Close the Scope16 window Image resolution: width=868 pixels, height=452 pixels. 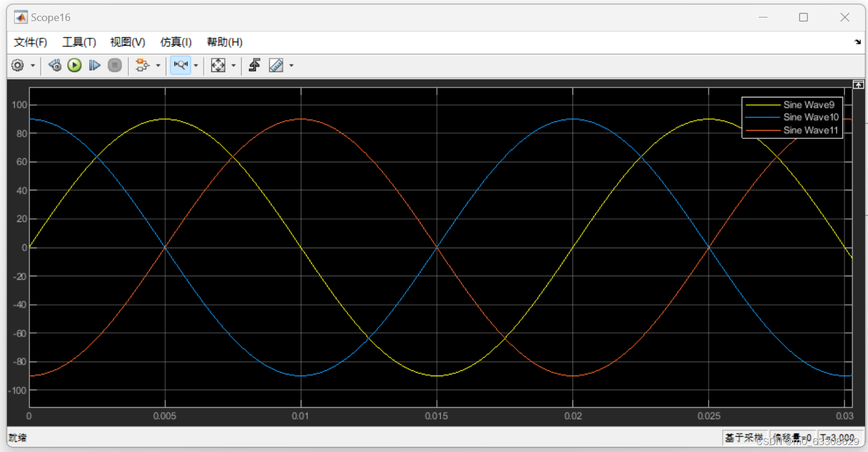845,18
